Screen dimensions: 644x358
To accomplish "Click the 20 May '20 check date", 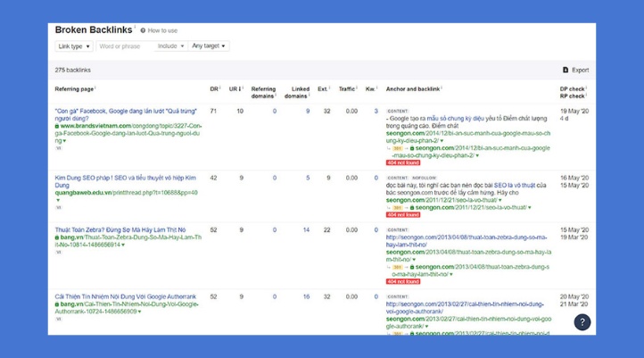I will tap(574, 296).
